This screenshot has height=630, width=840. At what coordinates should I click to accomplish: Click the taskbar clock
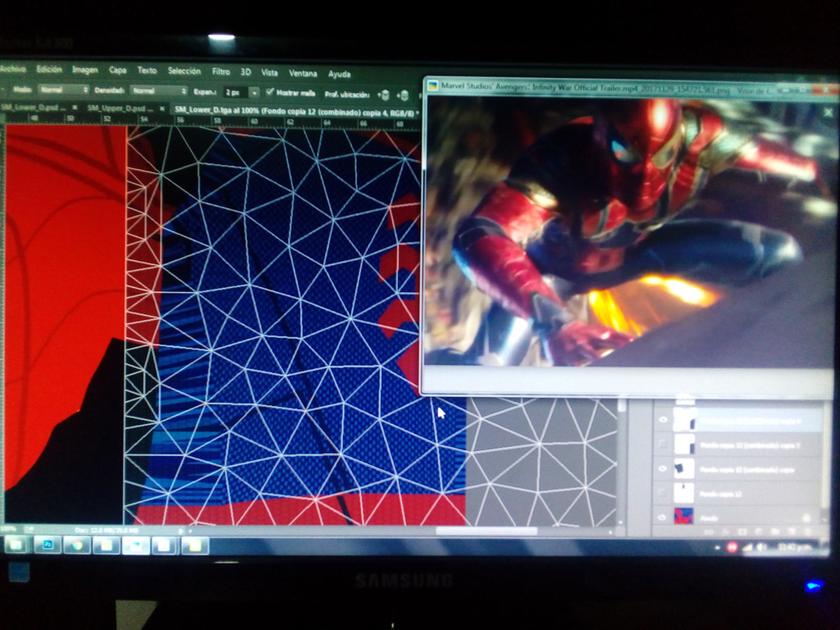[x=793, y=547]
